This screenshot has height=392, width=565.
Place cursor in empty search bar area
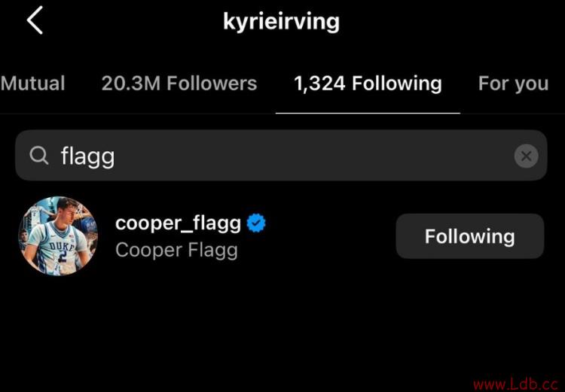pyautogui.click(x=310, y=156)
